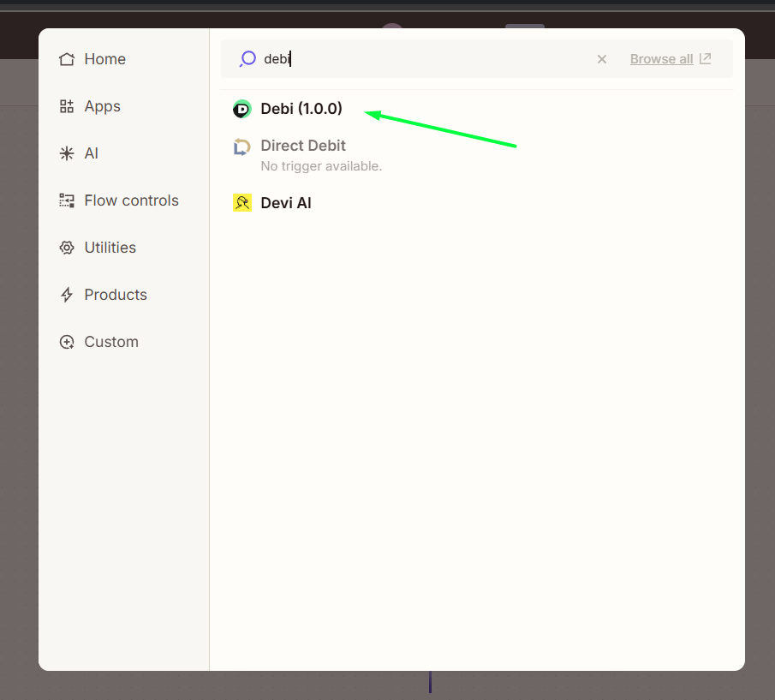This screenshot has height=700, width=775.
Task: Click the Apps grid icon
Action: (67, 106)
